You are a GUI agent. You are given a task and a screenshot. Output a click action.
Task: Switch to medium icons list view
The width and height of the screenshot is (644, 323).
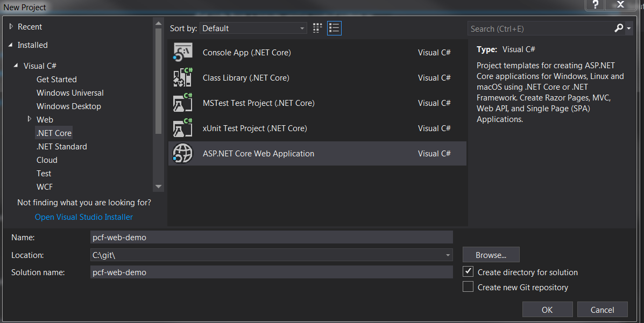tap(334, 28)
